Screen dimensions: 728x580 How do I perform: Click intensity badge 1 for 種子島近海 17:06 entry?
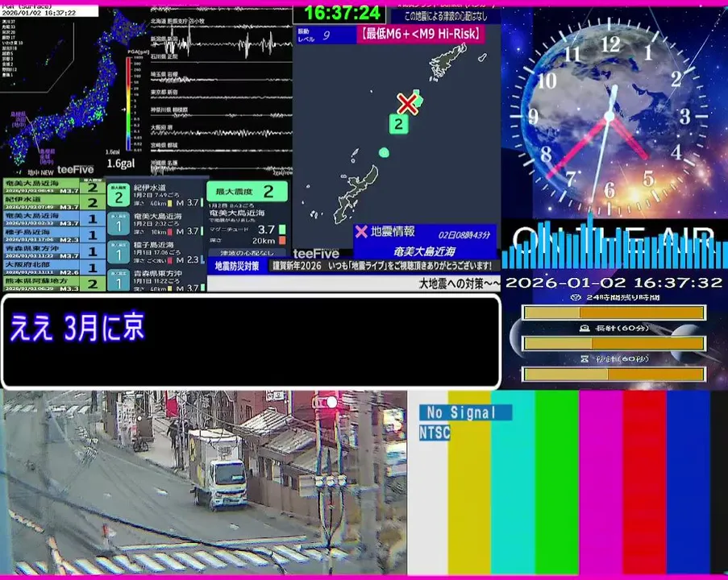click(x=119, y=252)
